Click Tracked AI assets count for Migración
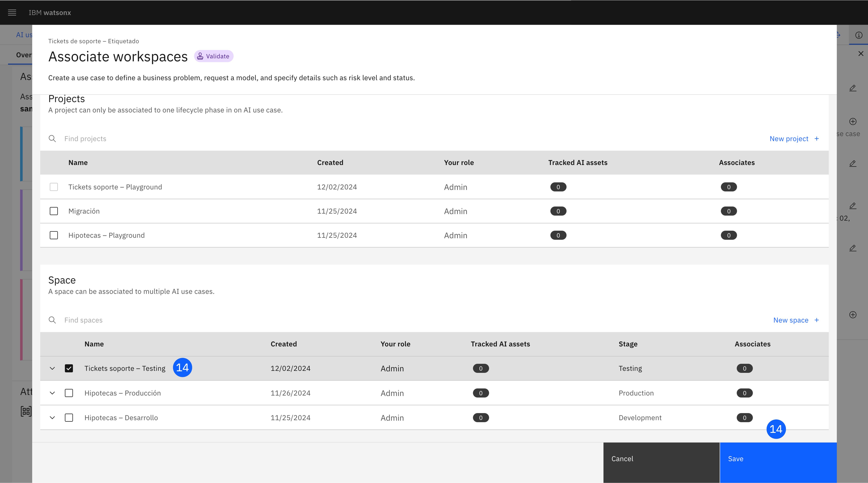Image resolution: width=868 pixels, height=483 pixels. [x=558, y=211]
